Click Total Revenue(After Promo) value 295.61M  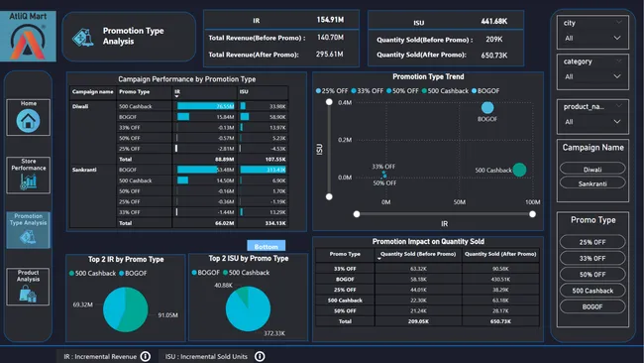click(329, 55)
